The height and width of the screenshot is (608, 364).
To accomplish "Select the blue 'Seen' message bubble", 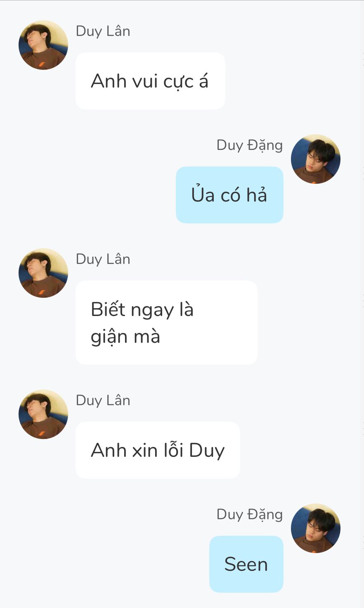I will point(246,564).
